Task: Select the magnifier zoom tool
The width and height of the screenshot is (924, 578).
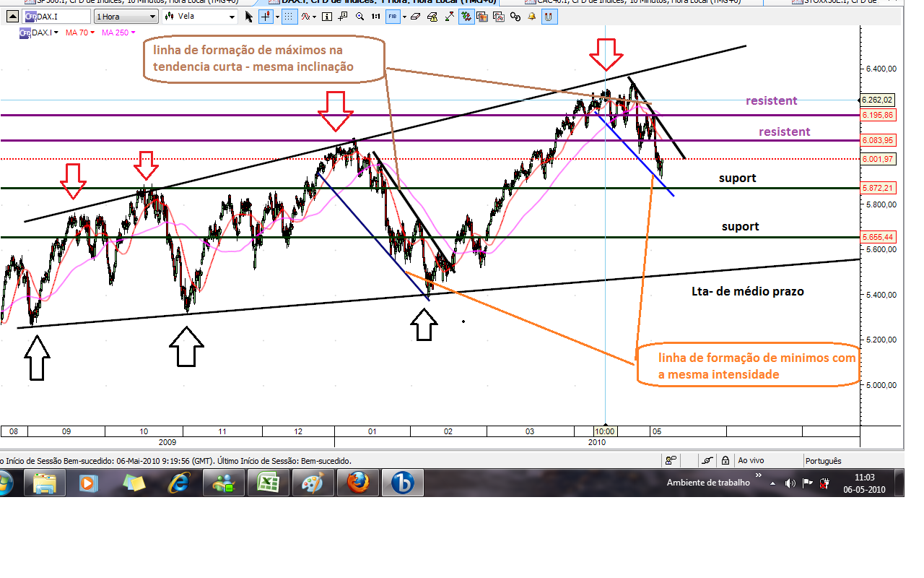Action: coord(359,17)
